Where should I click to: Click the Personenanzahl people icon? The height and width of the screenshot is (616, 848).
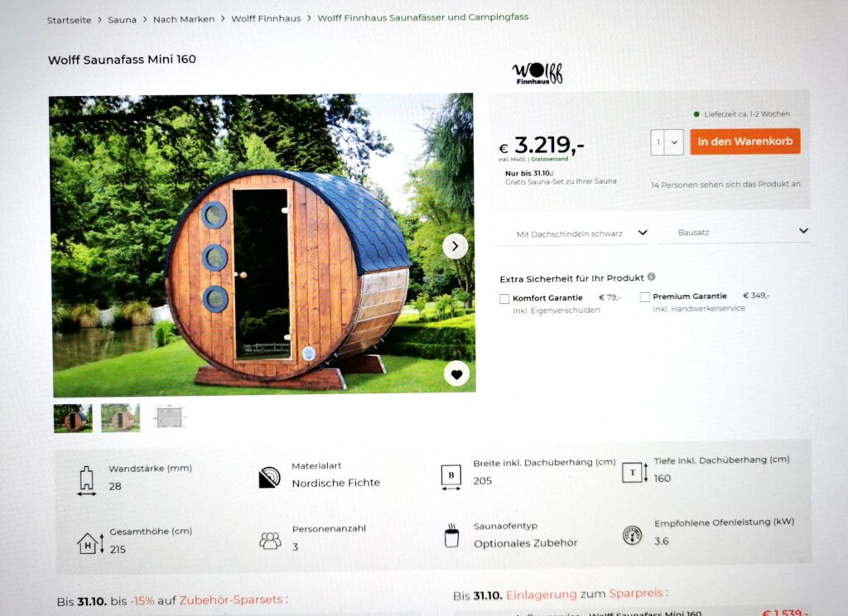[271, 541]
